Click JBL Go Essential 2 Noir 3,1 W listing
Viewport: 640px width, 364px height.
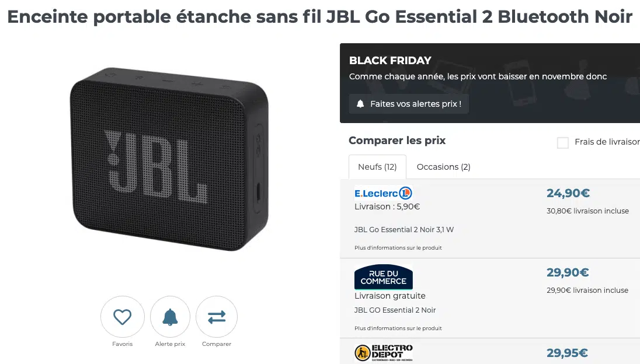coord(404,229)
